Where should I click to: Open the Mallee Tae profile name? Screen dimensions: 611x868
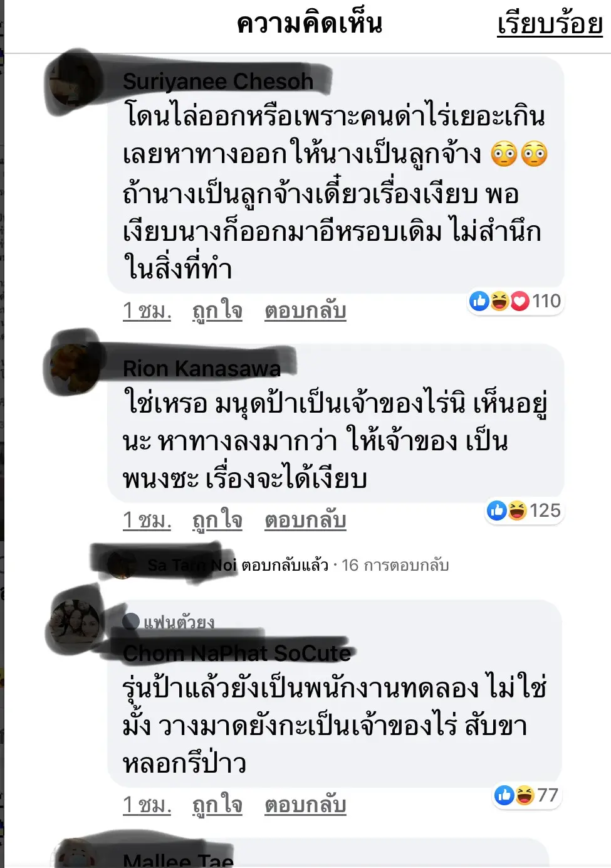pos(178,860)
